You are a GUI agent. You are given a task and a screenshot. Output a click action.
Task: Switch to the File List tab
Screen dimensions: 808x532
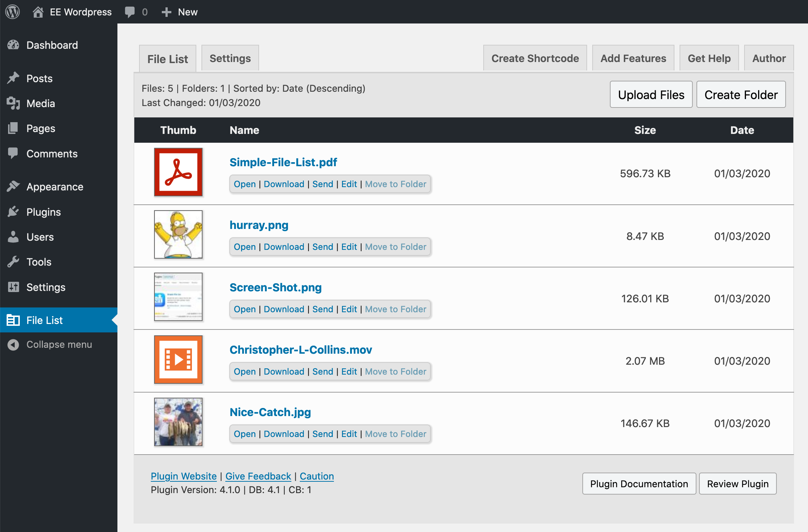(x=167, y=58)
